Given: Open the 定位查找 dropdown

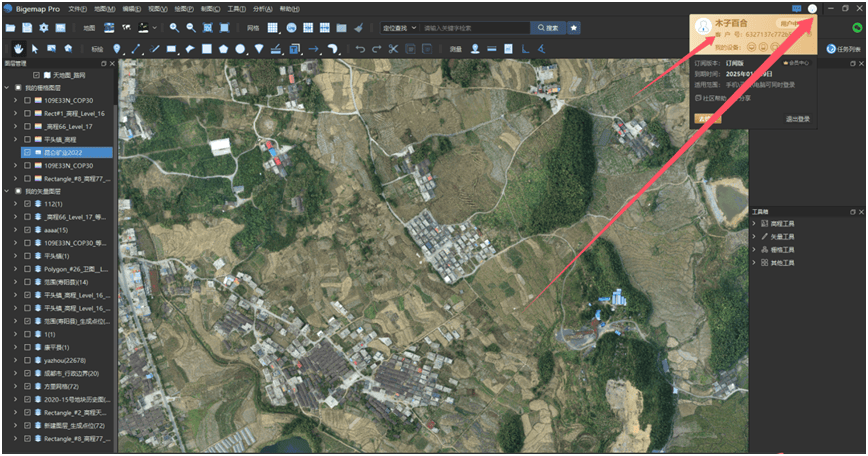Looking at the screenshot, I should (399, 28).
